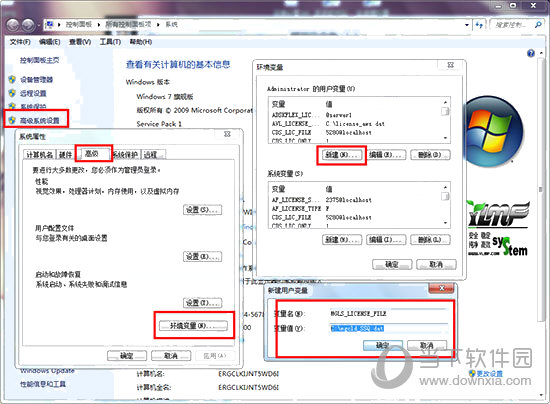Switch to the 硬件 tab in 系统属性
The height and width of the screenshot is (404, 550).
[x=65, y=155]
